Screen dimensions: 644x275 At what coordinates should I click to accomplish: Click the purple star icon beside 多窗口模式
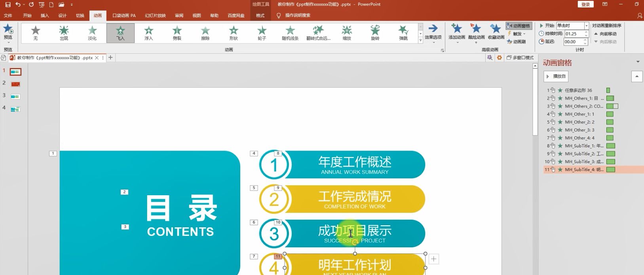pos(490,58)
